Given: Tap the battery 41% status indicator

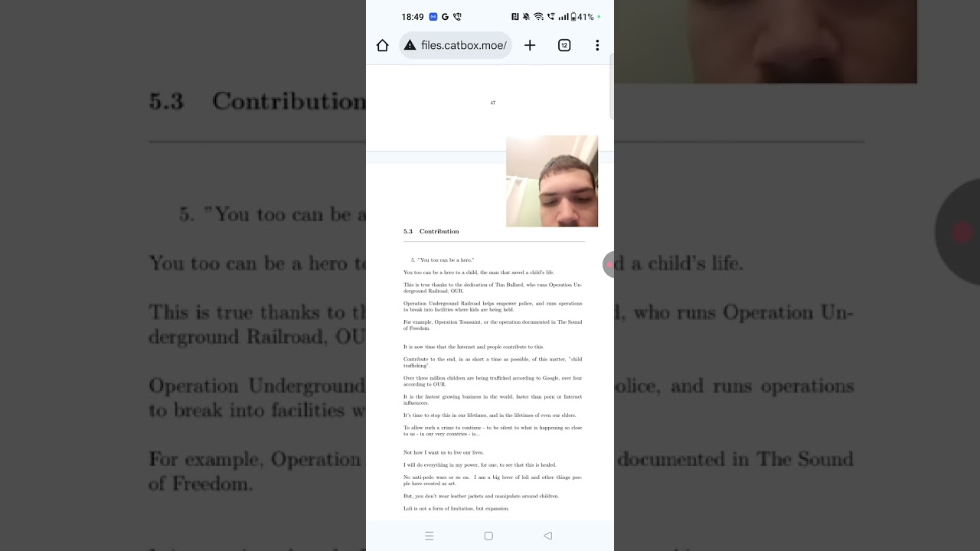Looking at the screenshot, I should pos(583,17).
